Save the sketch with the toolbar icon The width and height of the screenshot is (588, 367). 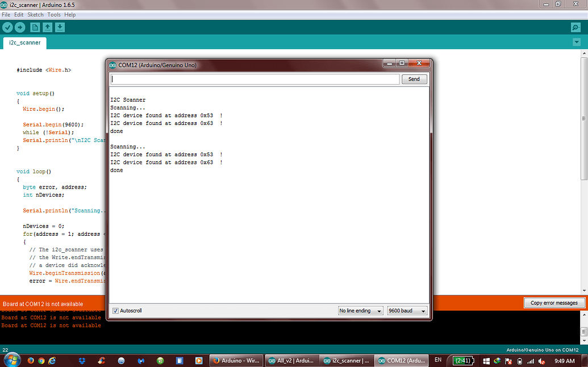[60, 27]
